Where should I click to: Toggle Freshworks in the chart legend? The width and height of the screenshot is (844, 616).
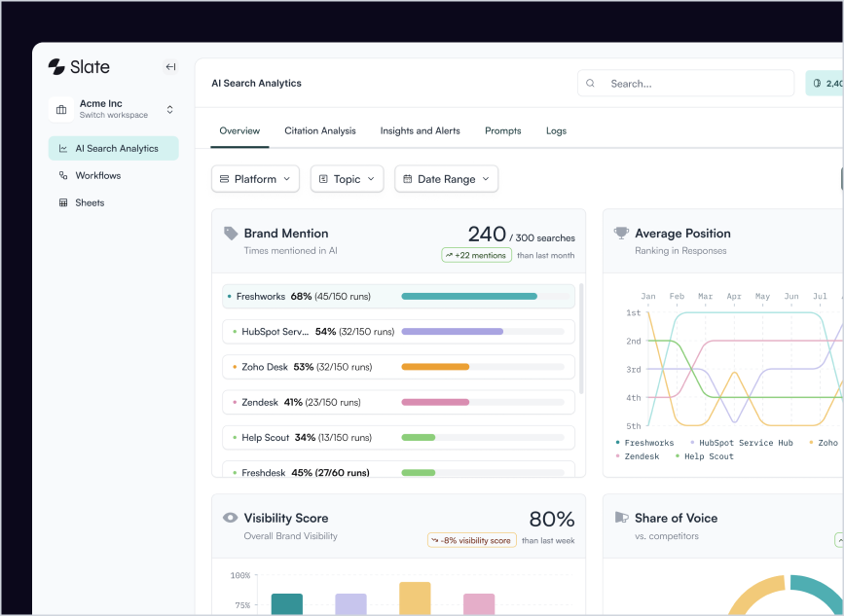coord(644,443)
